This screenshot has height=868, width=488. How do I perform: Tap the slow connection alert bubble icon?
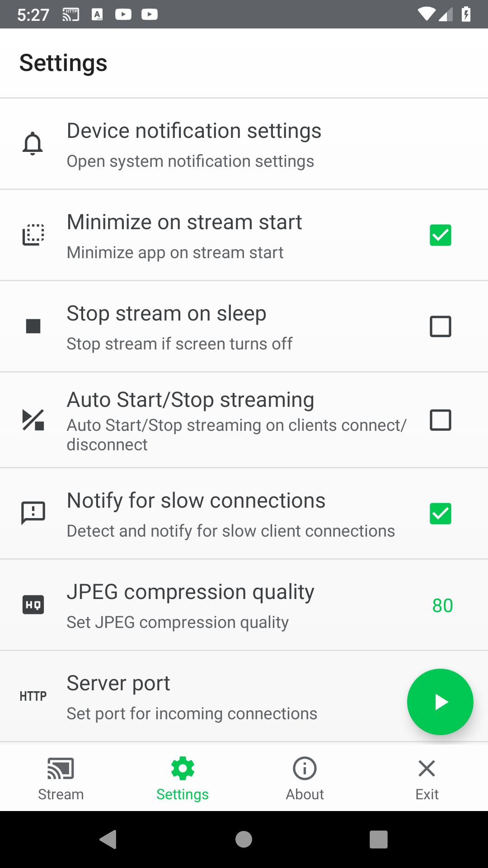(33, 513)
